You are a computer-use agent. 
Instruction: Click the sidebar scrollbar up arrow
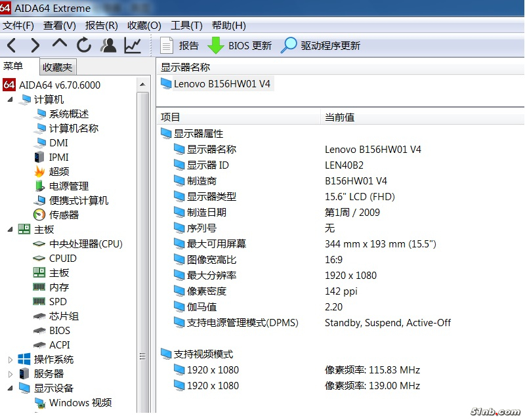click(143, 84)
